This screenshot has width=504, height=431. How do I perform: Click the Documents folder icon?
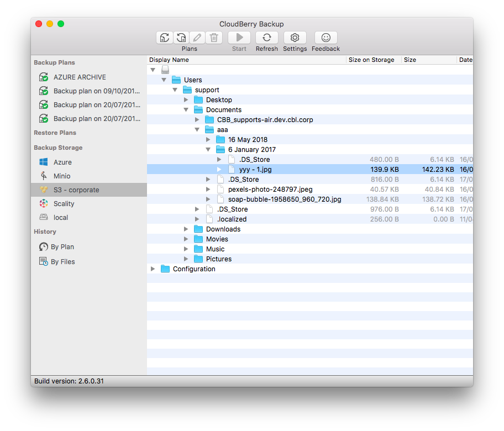coord(198,109)
